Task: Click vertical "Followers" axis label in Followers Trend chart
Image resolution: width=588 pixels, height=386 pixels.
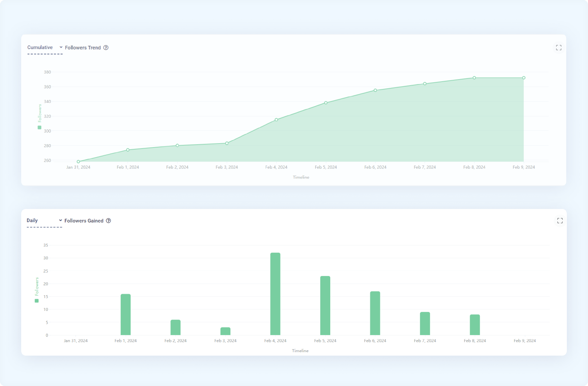Action: click(40, 113)
